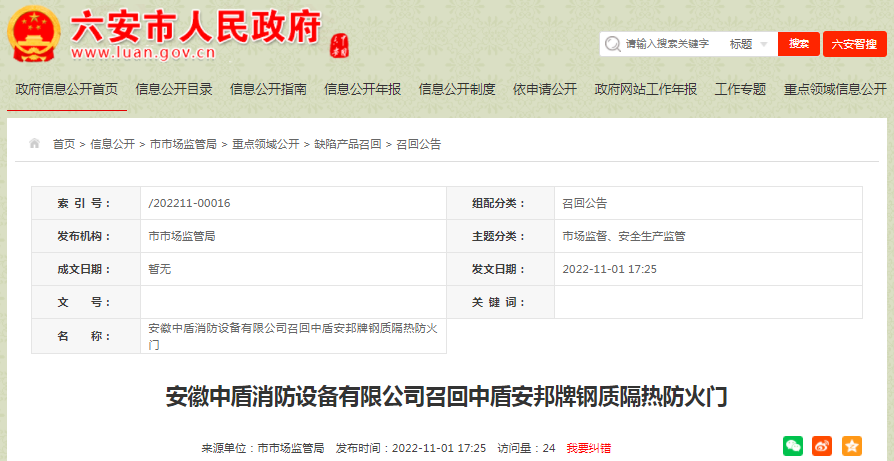Click the orange star Qzone share icon

point(851,446)
